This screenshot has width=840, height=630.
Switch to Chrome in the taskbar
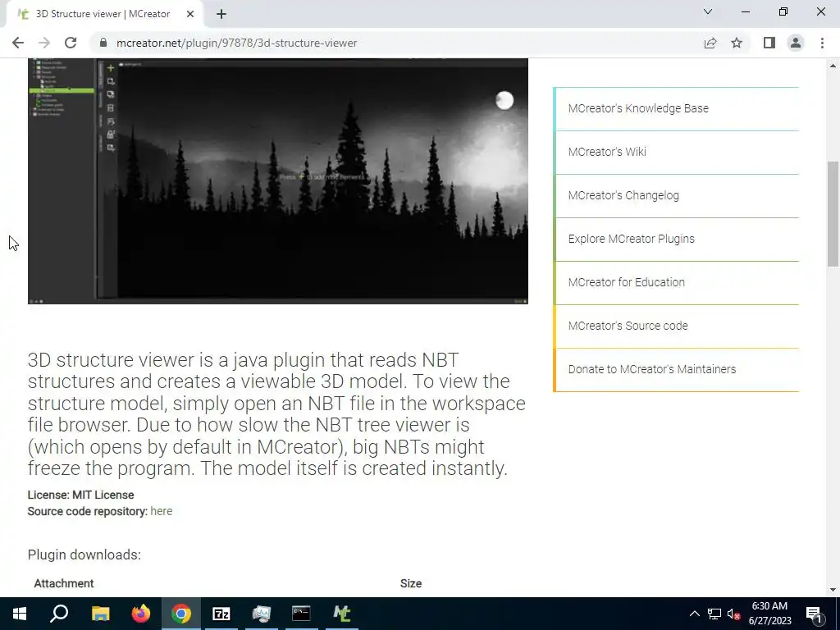pos(181,614)
